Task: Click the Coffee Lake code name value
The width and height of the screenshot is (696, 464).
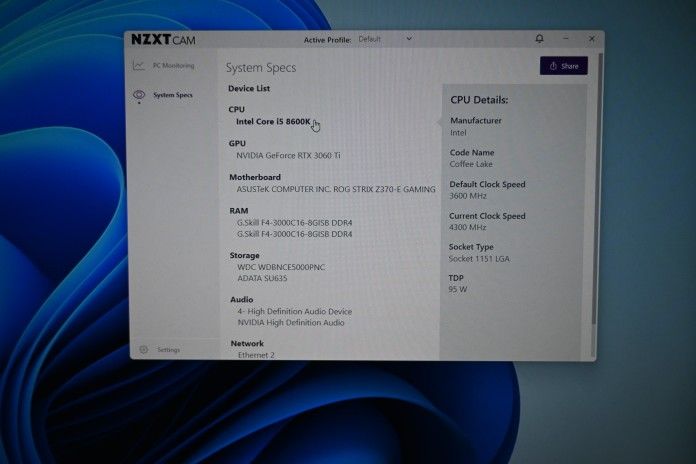Action: [471, 164]
